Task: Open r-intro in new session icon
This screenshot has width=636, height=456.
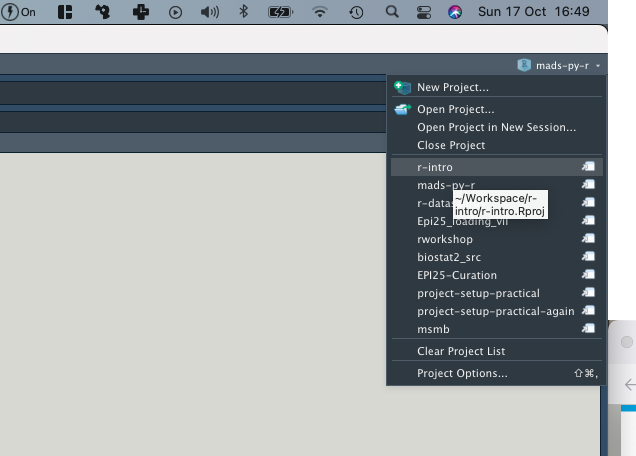Action: pyautogui.click(x=589, y=167)
